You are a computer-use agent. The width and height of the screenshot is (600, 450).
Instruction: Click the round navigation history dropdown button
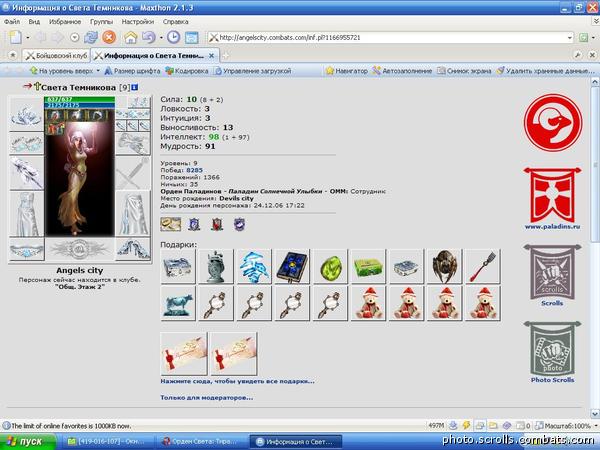[x=75, y=38]
